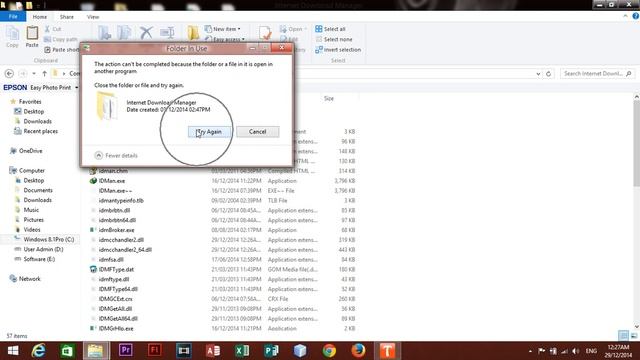Click the Search Internet Download Manager field
The image size is (640, 360).
[x=597, y=73]
